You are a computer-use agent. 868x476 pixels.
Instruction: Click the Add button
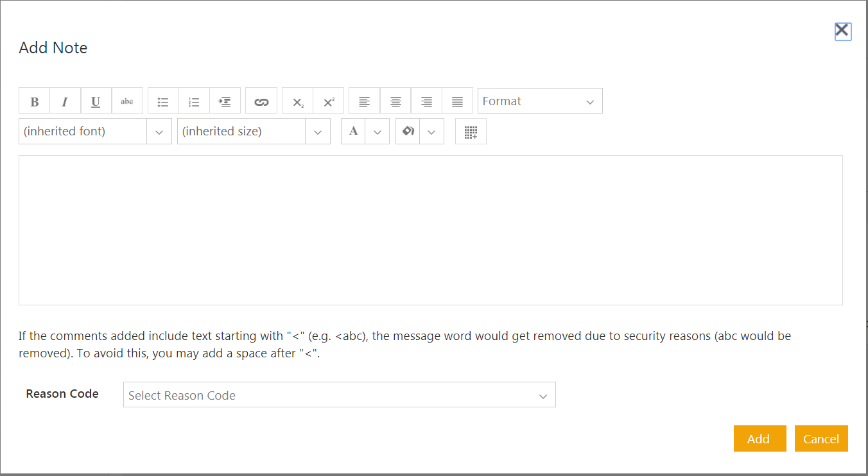point(759,439)
